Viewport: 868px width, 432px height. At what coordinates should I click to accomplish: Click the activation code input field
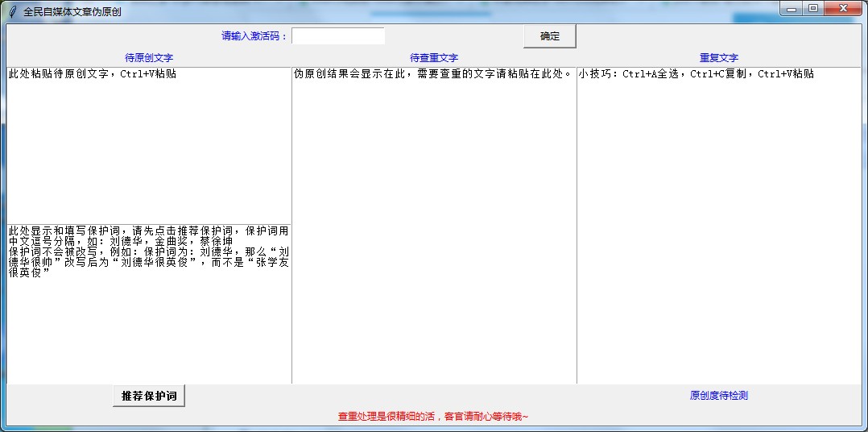point(338,36)
